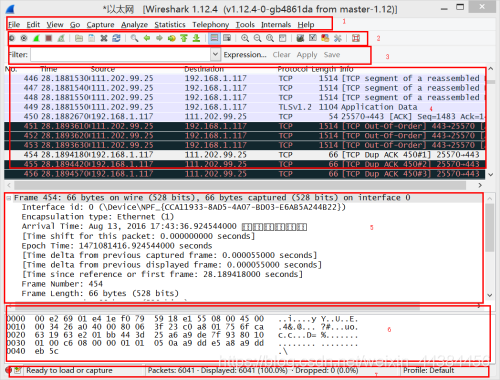
Task: Select the Encapsulation type: Ethernet line
Action: pyautogui.click(x=98, y=217)
